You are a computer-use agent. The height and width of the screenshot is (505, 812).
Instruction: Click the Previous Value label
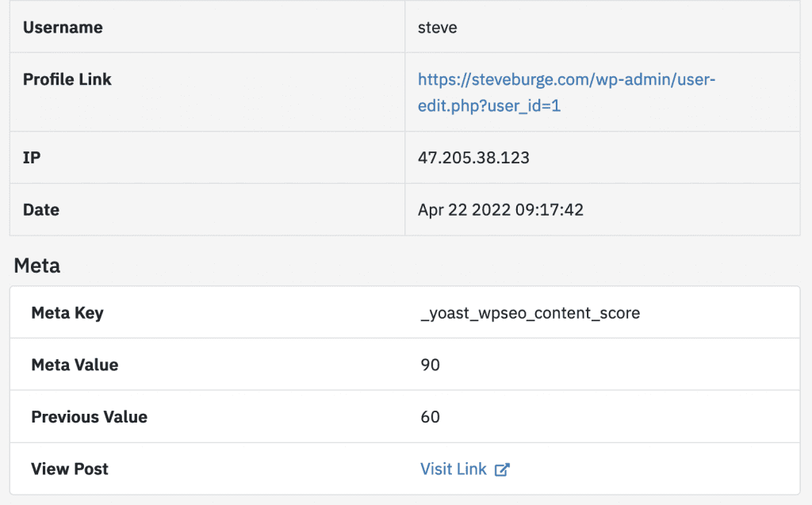click(89, 417)
